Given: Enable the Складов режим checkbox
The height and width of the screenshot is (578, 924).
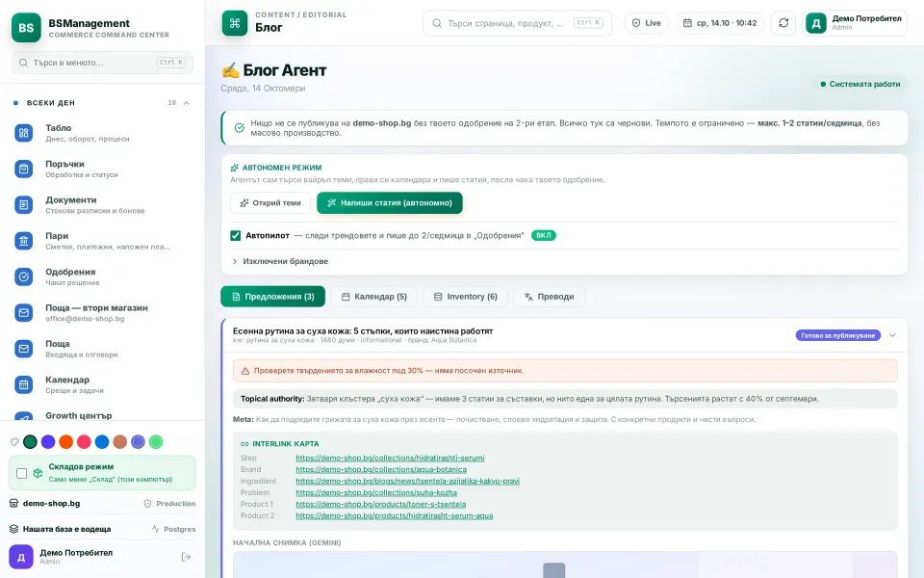Looking at the screenshot, I should tap(22, 473).
